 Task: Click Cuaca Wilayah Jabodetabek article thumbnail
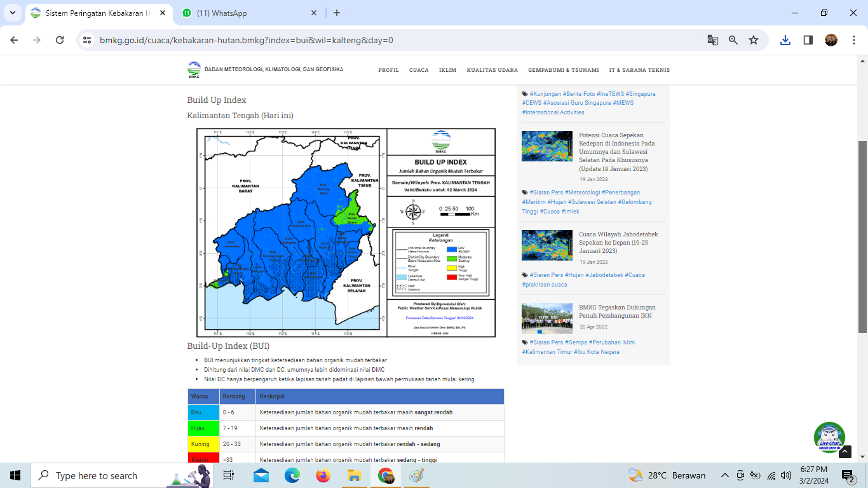pyautogui.click(x=547, y=245)
